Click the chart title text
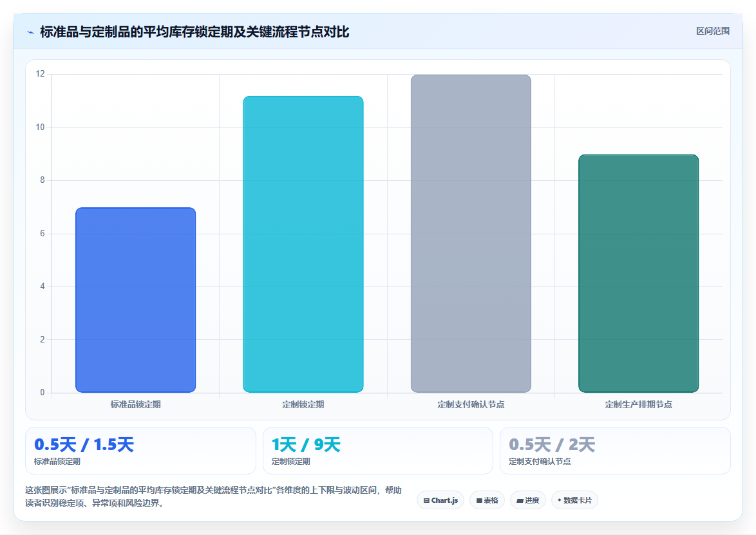The height and width of the screenshot is (535, 756). pos(194,32)
